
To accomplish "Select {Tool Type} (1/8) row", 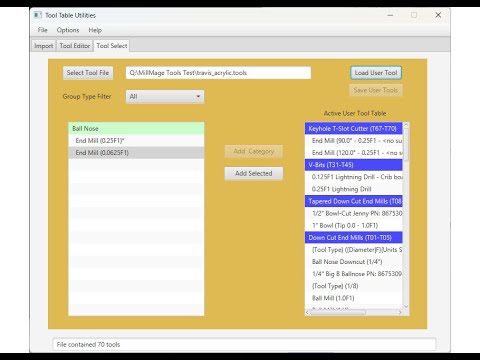I will coord(354,286).
